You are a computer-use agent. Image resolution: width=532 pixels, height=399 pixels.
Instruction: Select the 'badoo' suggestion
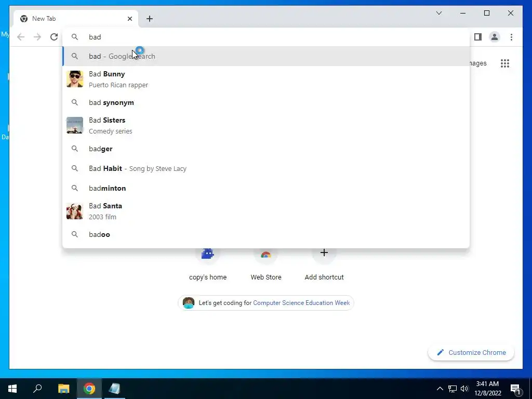tap(266, 234)
